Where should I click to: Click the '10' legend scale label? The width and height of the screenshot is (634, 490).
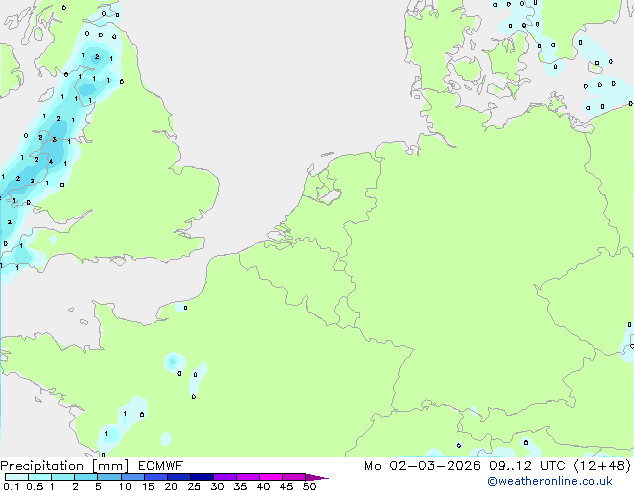click(125, 486)
